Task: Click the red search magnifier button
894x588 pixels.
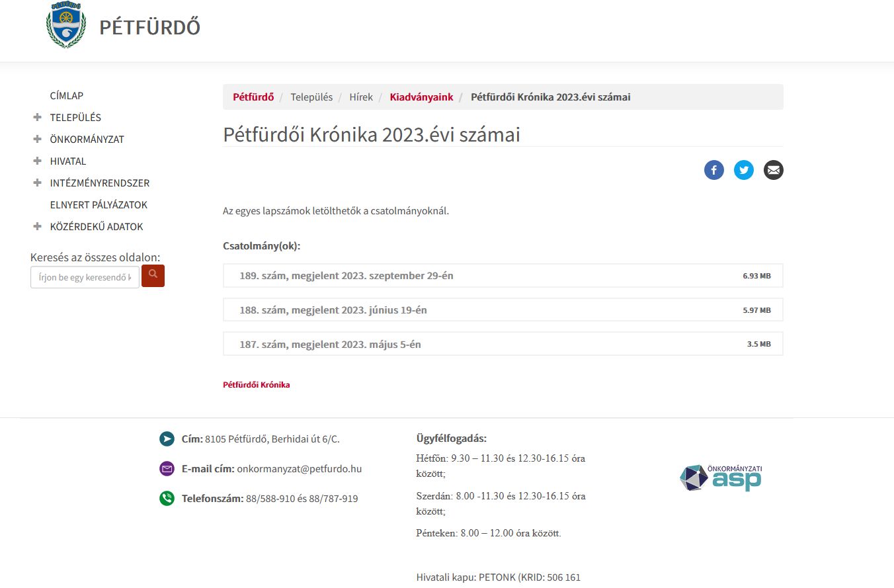Action: tap(153, 276)
